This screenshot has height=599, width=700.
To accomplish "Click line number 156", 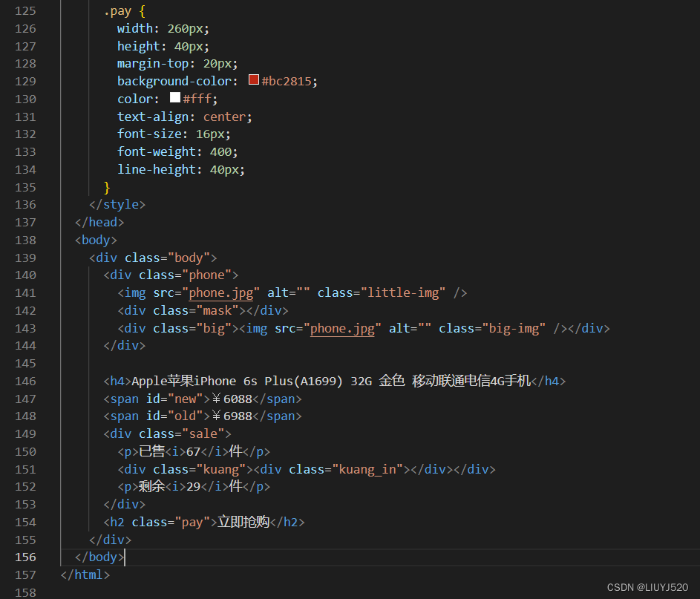I will tap(25, 557).
